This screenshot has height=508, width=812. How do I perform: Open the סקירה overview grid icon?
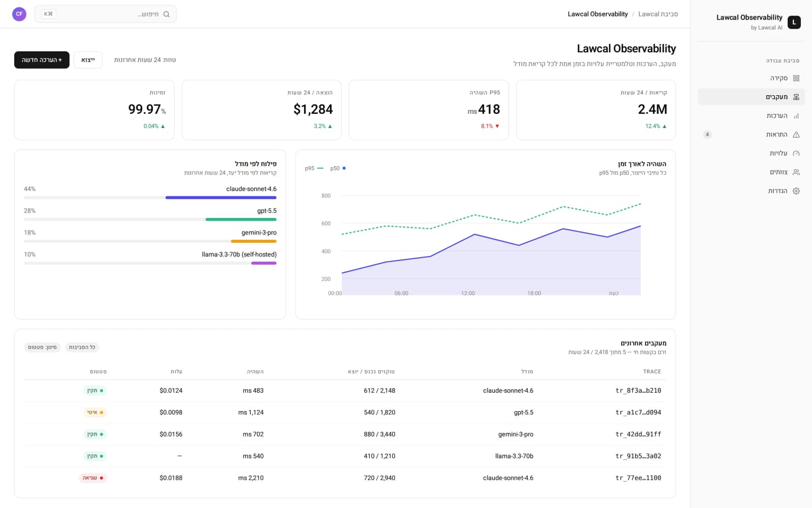[796, 78]
